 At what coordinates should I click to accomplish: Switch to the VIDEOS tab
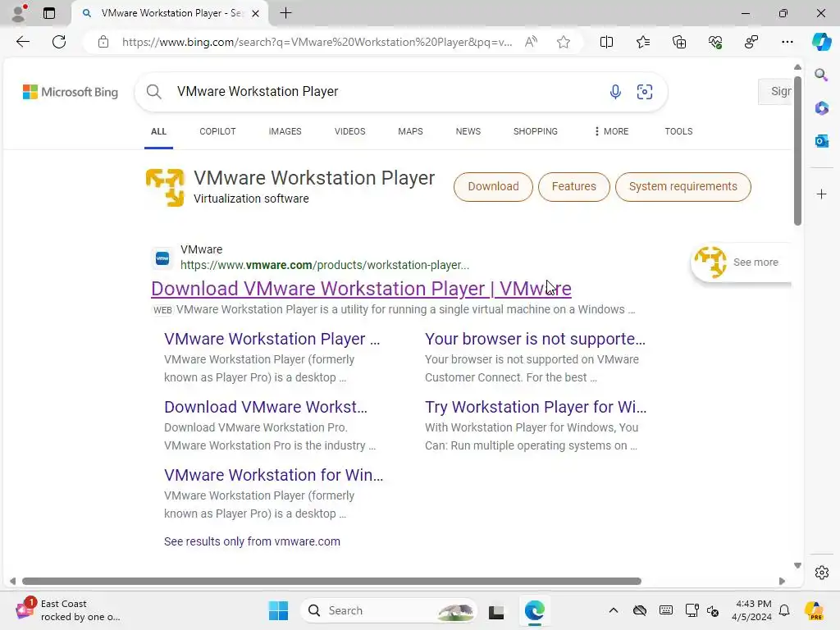[349, 131]
